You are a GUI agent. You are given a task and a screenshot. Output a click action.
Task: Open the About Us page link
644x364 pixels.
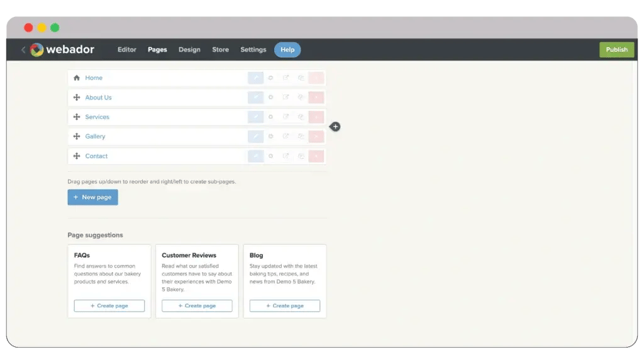(x=99, y=98)
